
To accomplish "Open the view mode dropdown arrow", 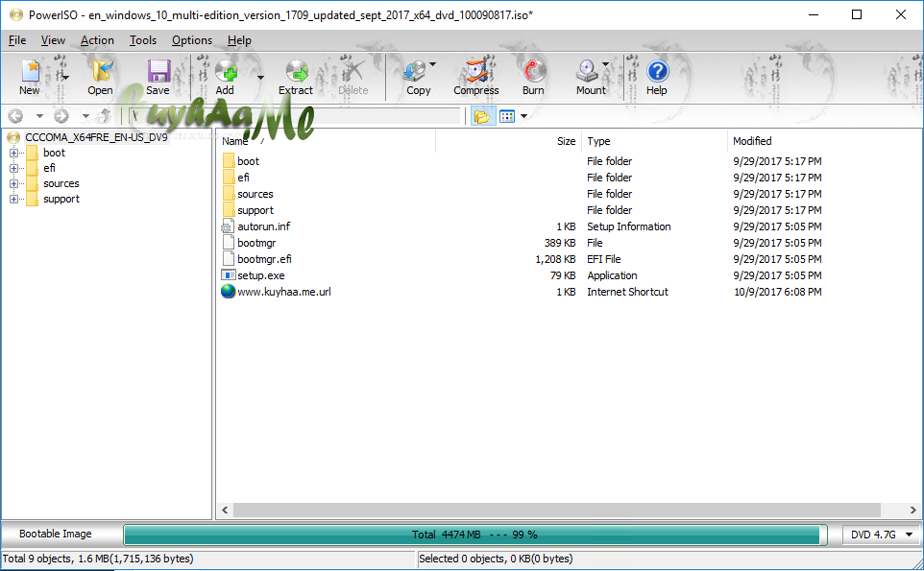I will [523, 116].
